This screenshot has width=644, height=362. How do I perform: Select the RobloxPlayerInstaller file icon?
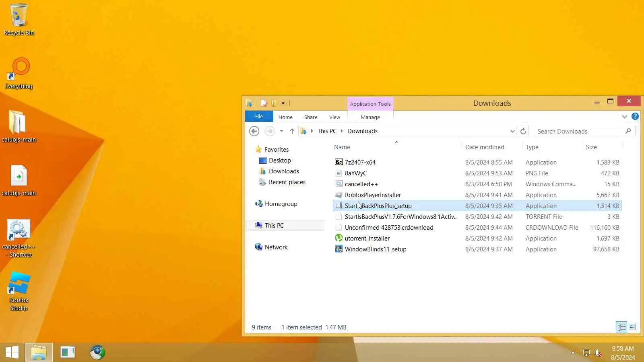coord(339,195)
